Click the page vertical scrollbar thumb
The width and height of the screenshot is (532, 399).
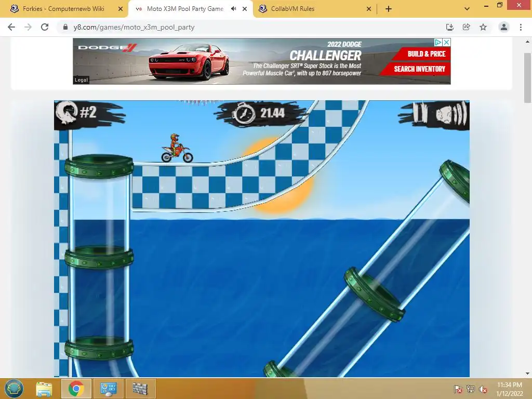tap(527, 78)
